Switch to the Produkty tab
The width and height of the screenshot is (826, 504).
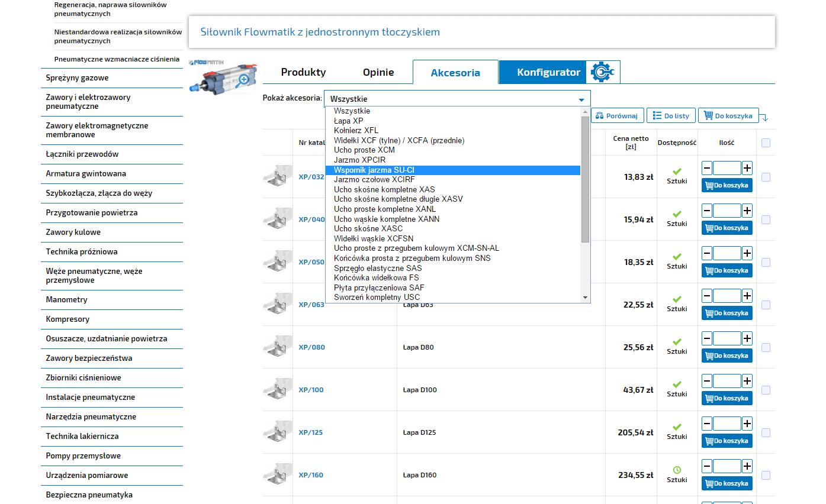(303, 72)
